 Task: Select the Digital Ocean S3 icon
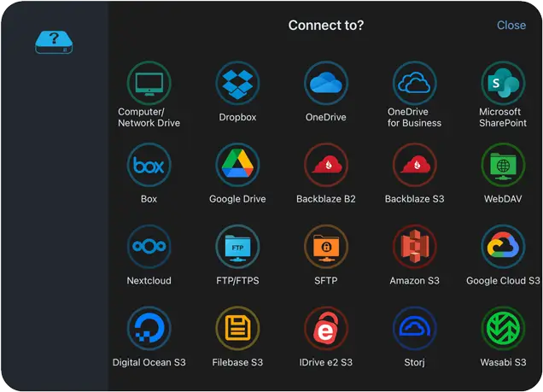pos(149,328)
